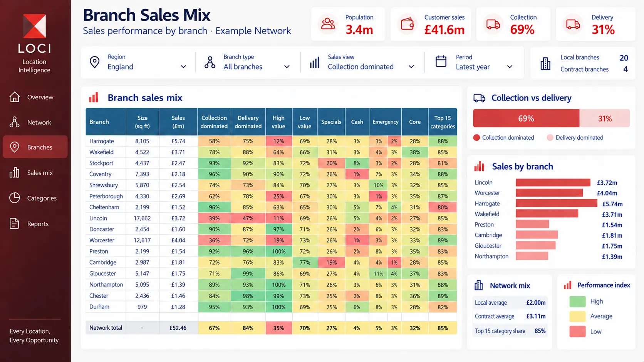
Task: Click the Network mix building icon
Action: coord(479,285)
